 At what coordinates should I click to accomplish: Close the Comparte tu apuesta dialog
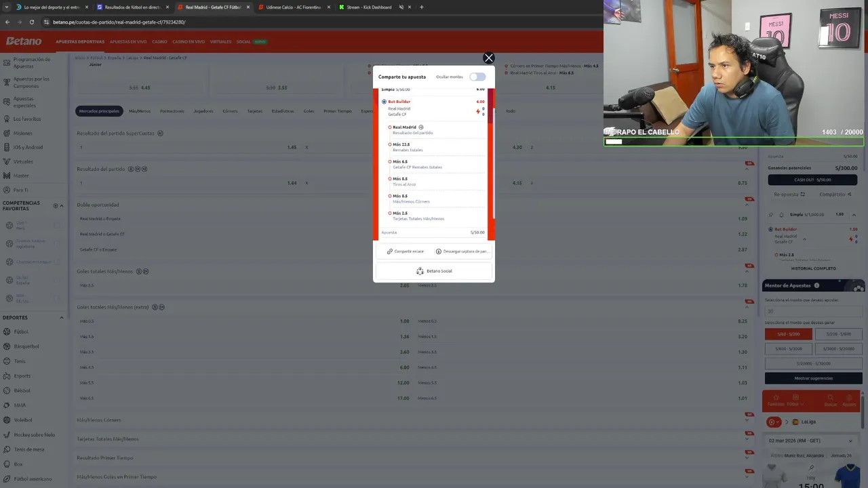[x=488, y=58]
